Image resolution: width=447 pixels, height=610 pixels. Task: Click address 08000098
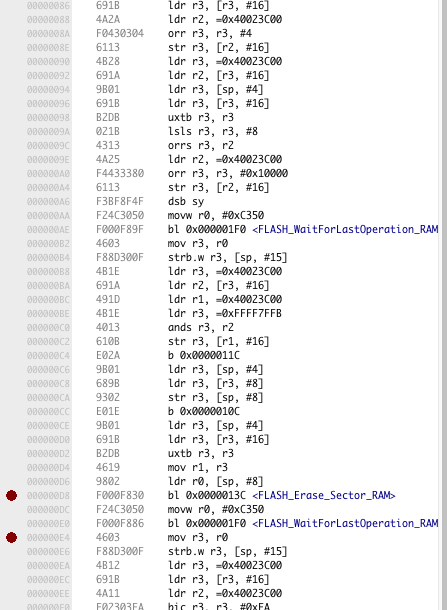(x=48, y=117)
